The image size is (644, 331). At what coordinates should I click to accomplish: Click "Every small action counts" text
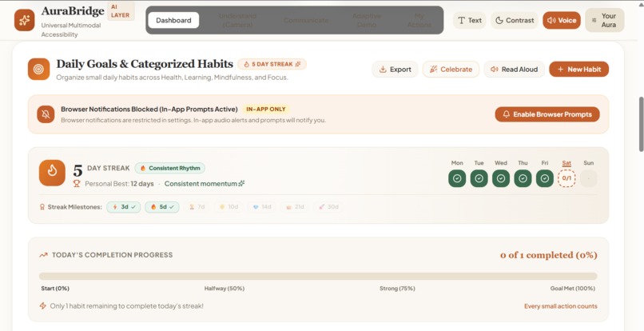[x=561, y=306]
